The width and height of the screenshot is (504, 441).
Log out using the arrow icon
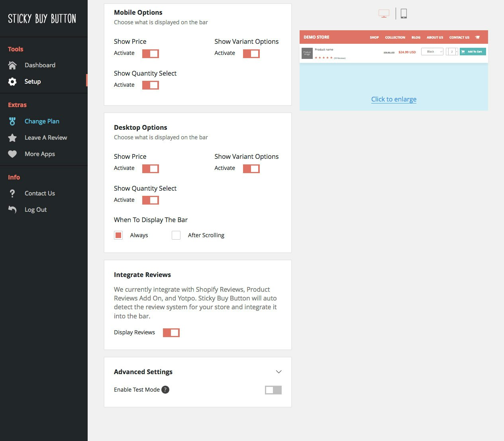click(12, 209)
